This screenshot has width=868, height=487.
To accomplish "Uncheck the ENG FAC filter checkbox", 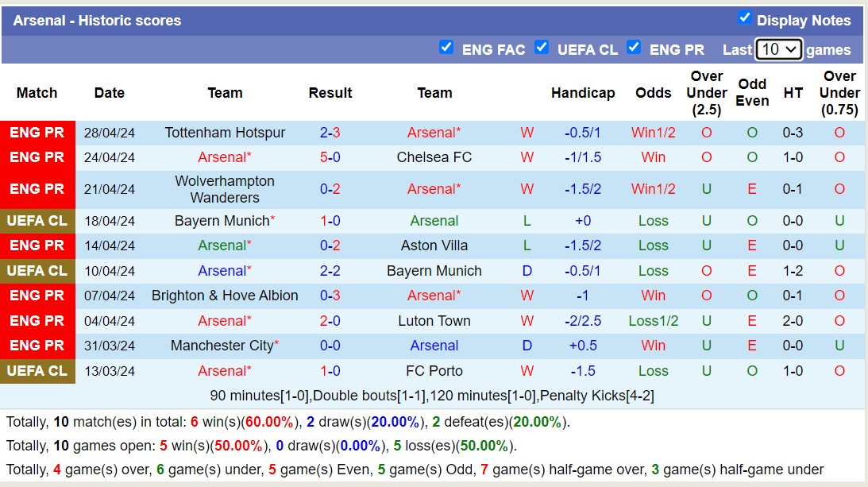I will tap(446, 47).
